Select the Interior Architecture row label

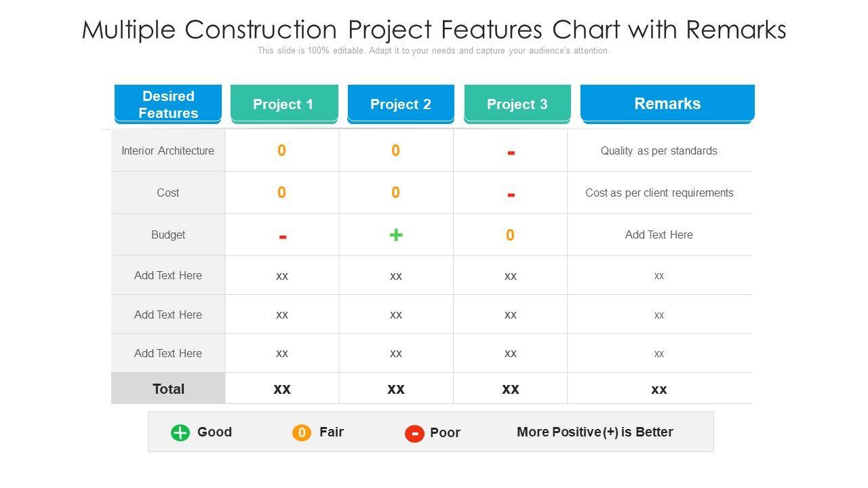point(167,150)
